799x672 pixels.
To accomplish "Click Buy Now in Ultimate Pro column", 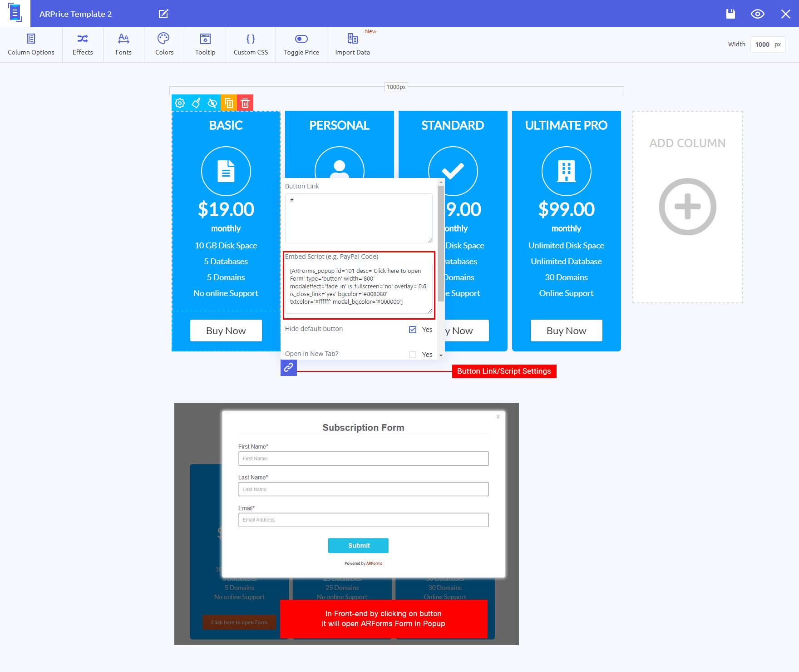I will coord(567,331).
